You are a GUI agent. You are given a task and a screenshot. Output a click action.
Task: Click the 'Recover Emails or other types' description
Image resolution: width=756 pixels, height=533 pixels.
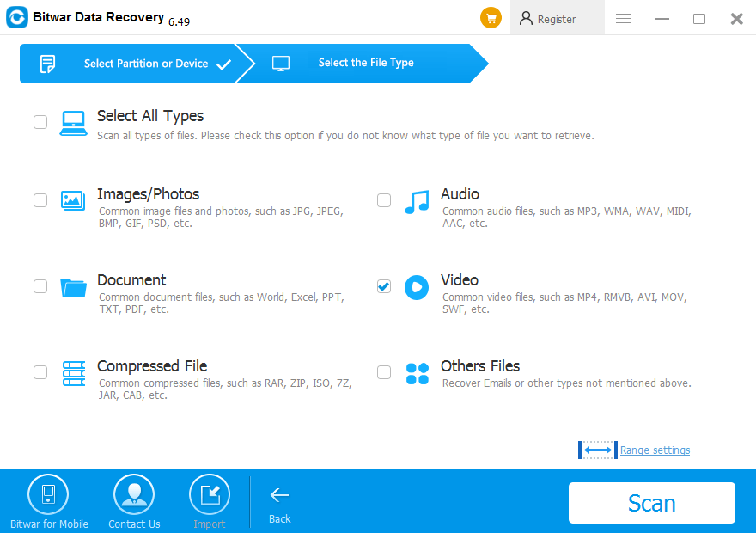point(566,383)
